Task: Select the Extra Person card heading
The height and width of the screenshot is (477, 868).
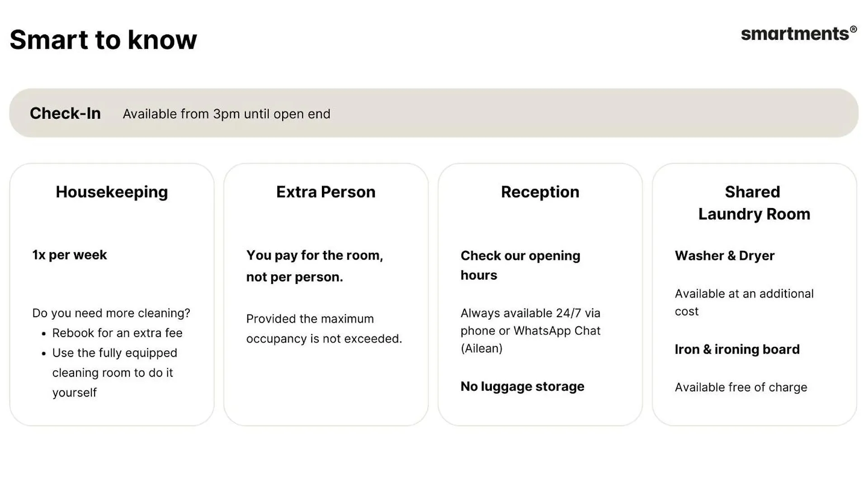Action: click(x=325, y=192)
